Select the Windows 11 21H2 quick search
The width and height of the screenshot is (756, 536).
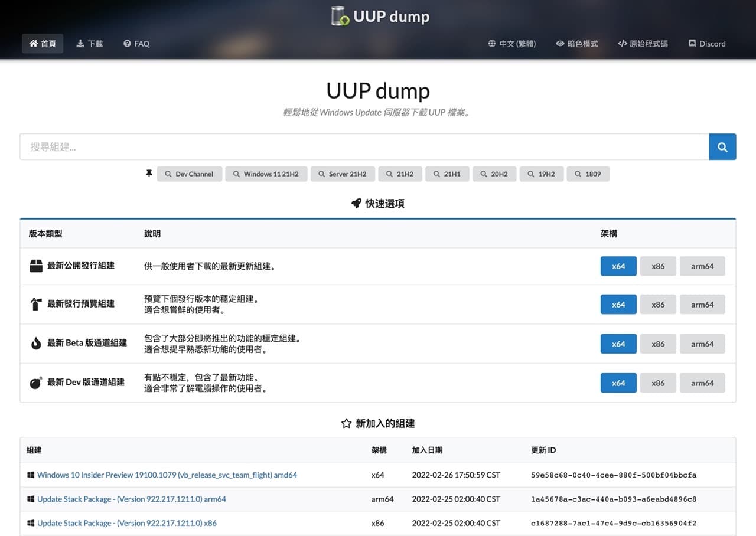[x=266, y=174]
